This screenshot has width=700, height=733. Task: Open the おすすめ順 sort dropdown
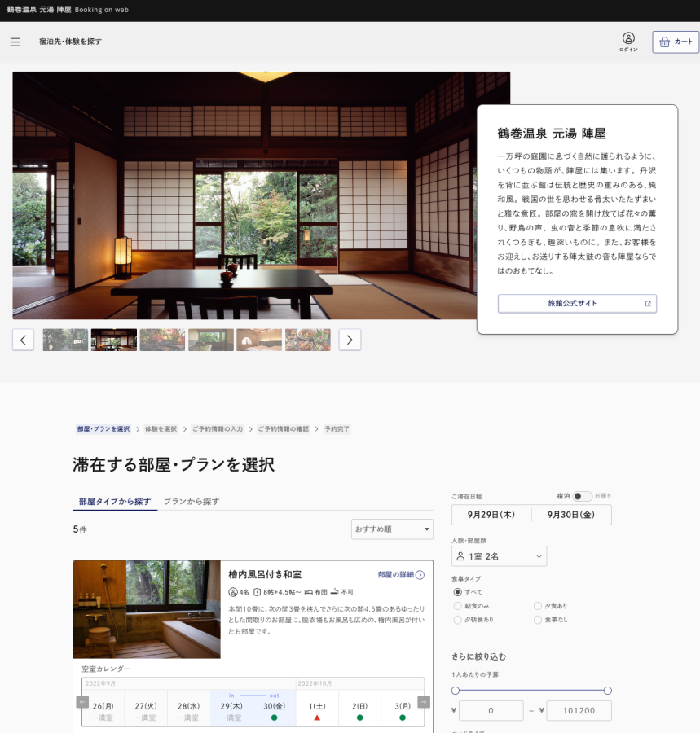(x=392, y=529)
